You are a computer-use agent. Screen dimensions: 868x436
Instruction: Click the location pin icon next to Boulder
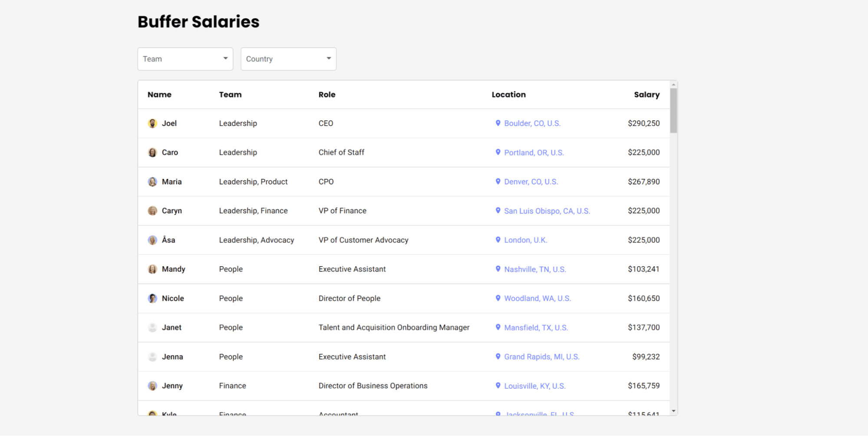(498, 123)
